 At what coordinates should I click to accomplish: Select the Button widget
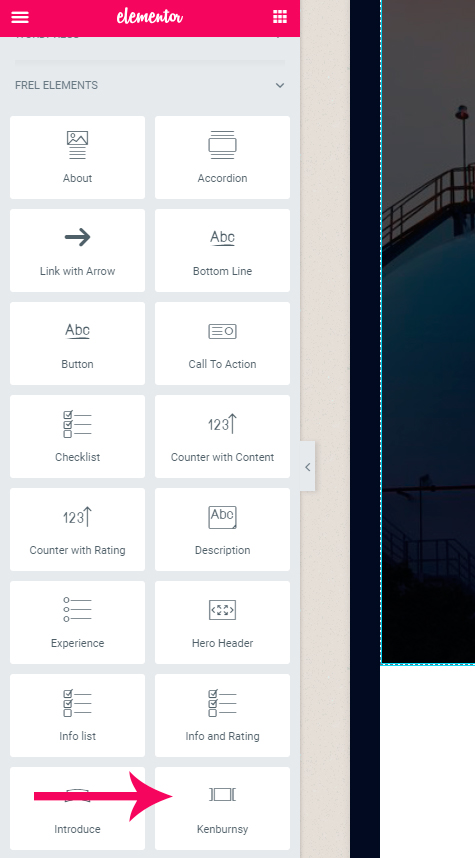pos(77,344)
